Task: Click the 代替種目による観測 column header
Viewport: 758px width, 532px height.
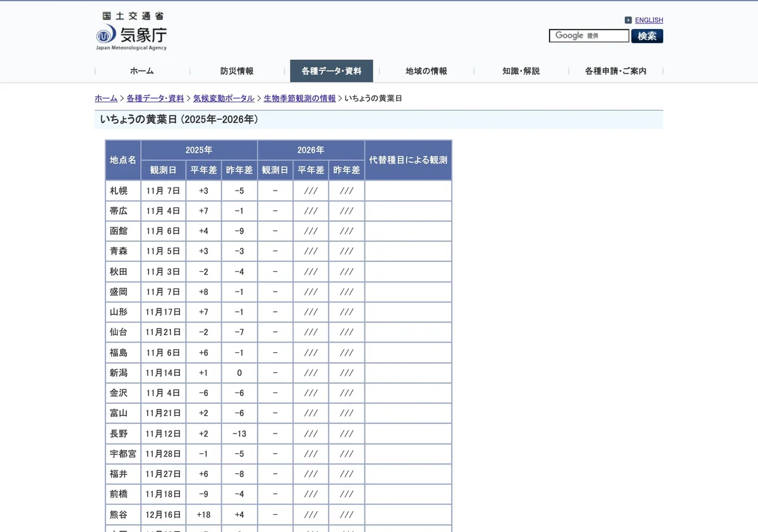Action: [x=408, y=160]
